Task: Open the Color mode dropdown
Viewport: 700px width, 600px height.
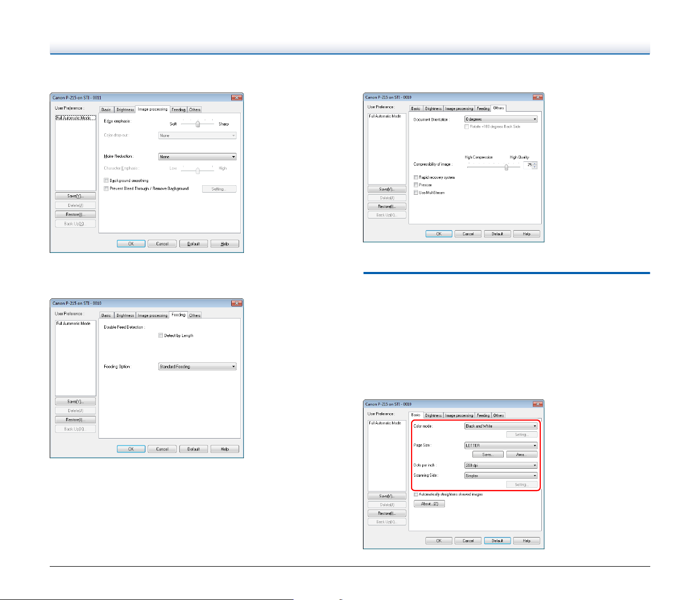Action: pos(501,426)
